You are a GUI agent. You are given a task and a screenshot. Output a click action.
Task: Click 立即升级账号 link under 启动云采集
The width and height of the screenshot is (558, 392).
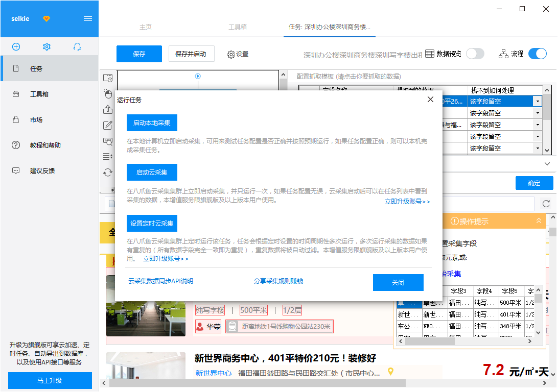point(407,202)
